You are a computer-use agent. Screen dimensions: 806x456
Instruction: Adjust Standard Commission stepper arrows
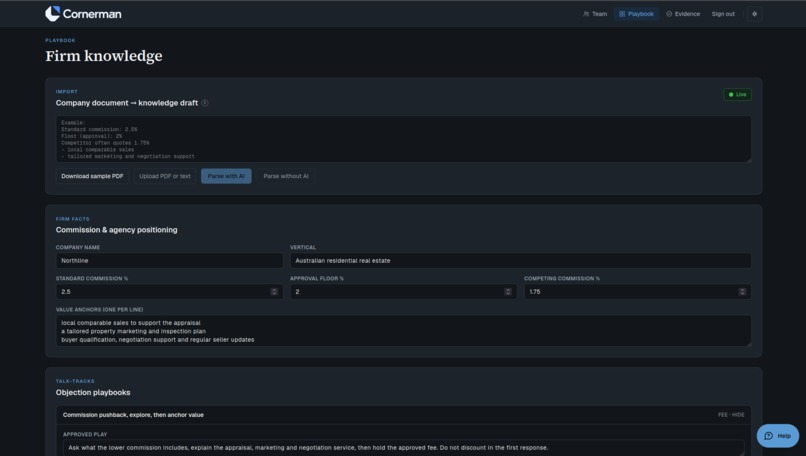point(274,291)
